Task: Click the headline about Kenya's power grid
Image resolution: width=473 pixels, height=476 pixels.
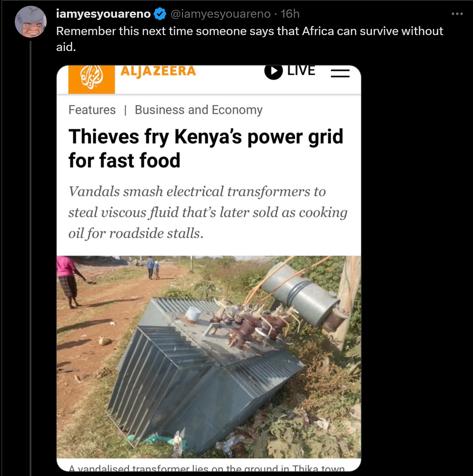Action: (206, 148)
